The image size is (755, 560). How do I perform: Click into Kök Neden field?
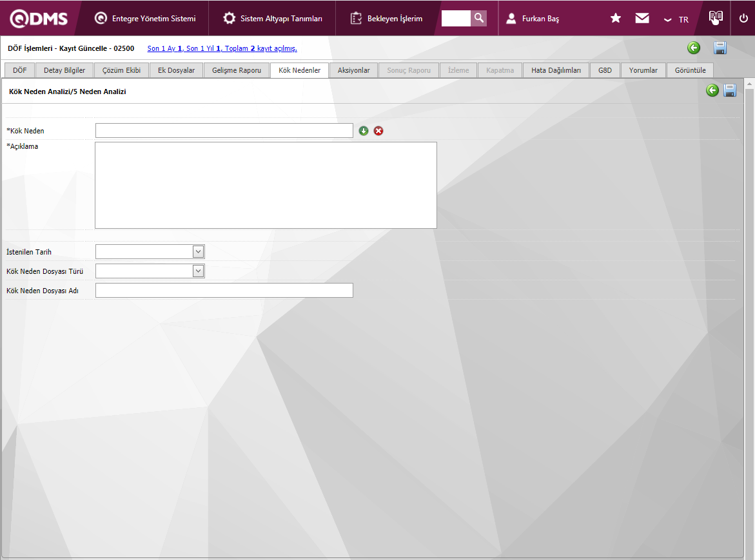point(224,130)
